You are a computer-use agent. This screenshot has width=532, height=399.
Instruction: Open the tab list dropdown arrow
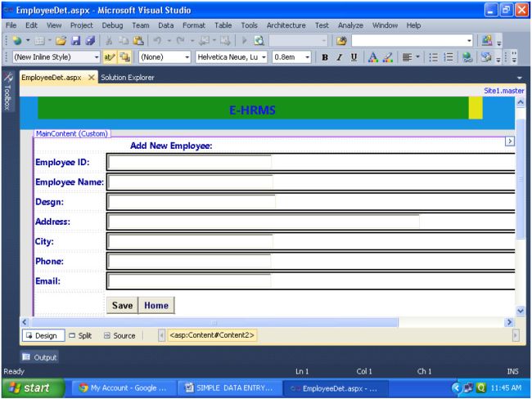point(519,78)
